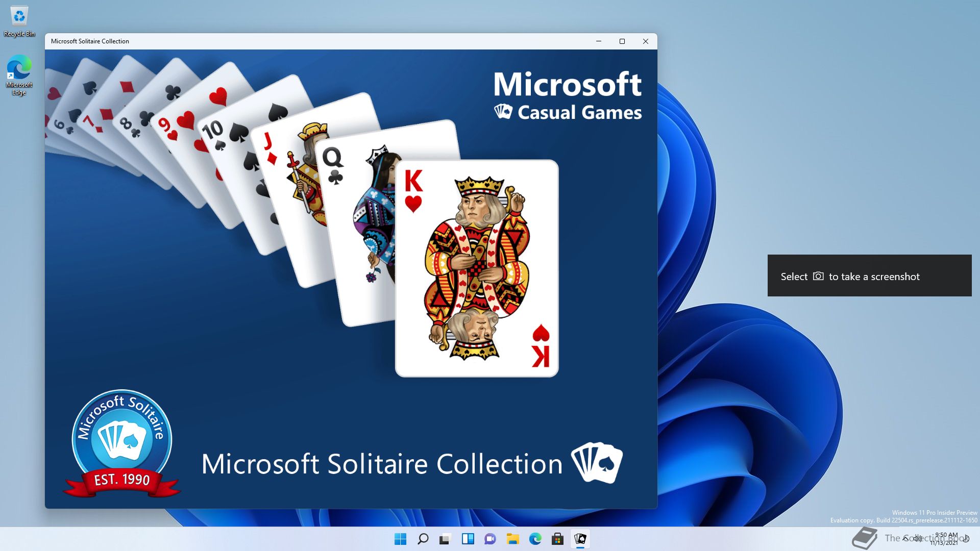The width and height of the screenshot is (980, 551).
Task: Click the screenshot notification toast
Action: click(x=869, y=276)
